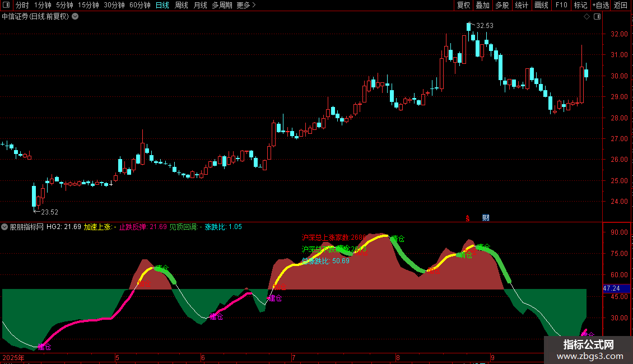
Task: Click the 建仓 signal at indicator's lowest left point
Action: point(44,347)
